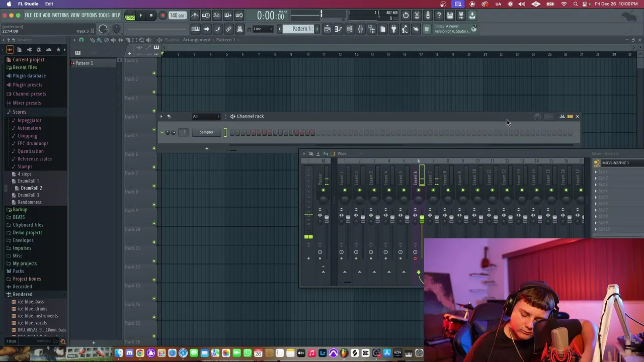Open the TOOLS menu
Viewport: 644px width, 362px height.
coord(104,15)
